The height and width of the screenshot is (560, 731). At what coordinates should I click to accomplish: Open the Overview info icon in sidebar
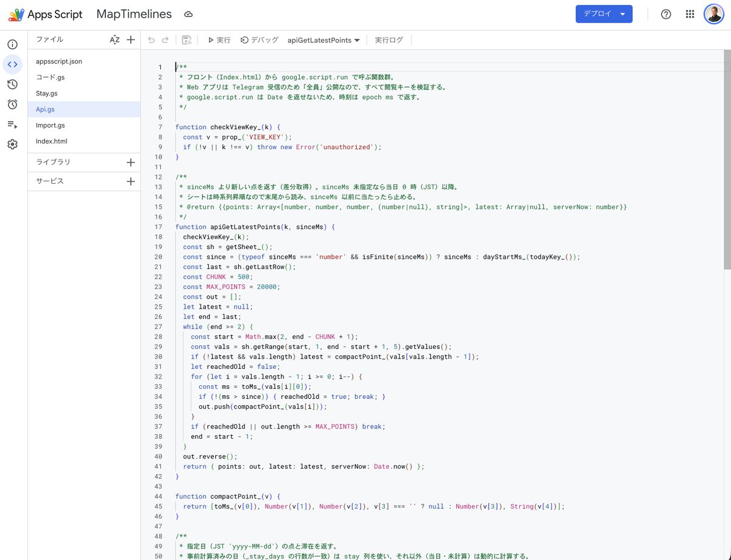point(12,44)
